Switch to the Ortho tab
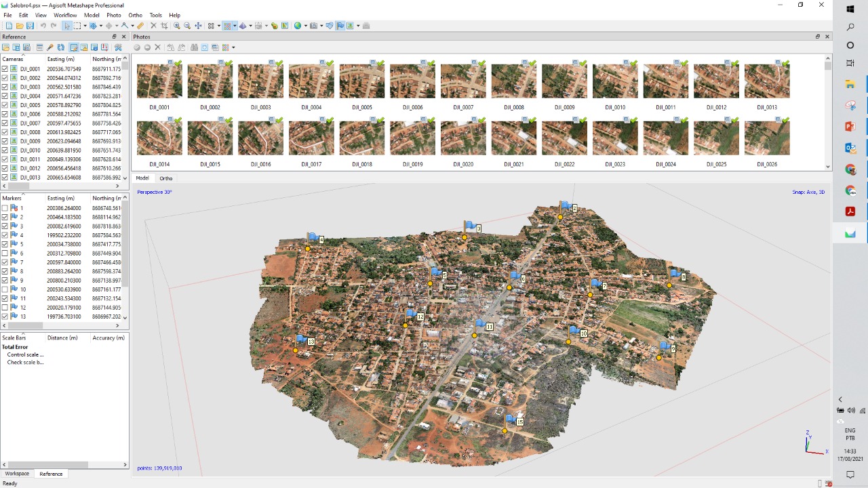 [x=165, y=178]
